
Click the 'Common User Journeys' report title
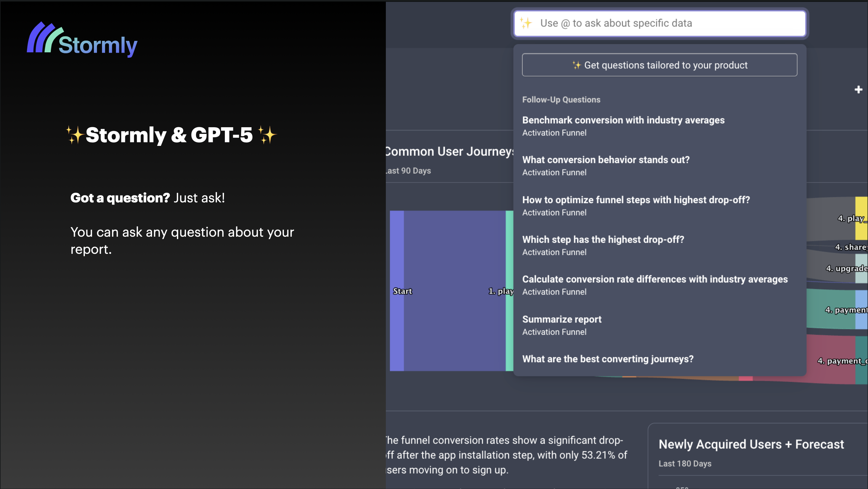450,152
